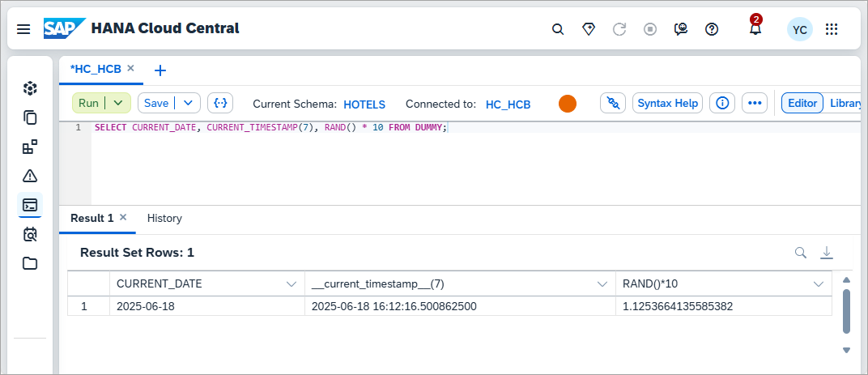Expand the Save button dropdown arrow
The height and width of the screenshot is (375, 868).
tap(188, 103)
